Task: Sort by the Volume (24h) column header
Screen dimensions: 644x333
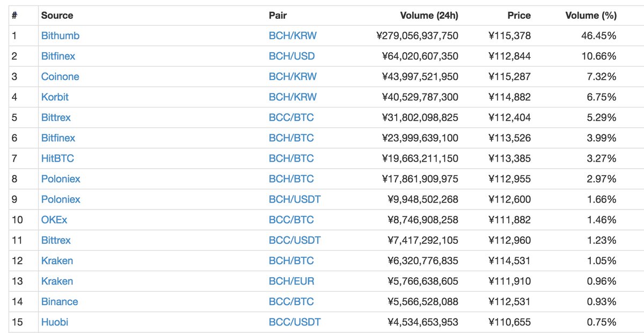Action: click(x=429, y=16)
